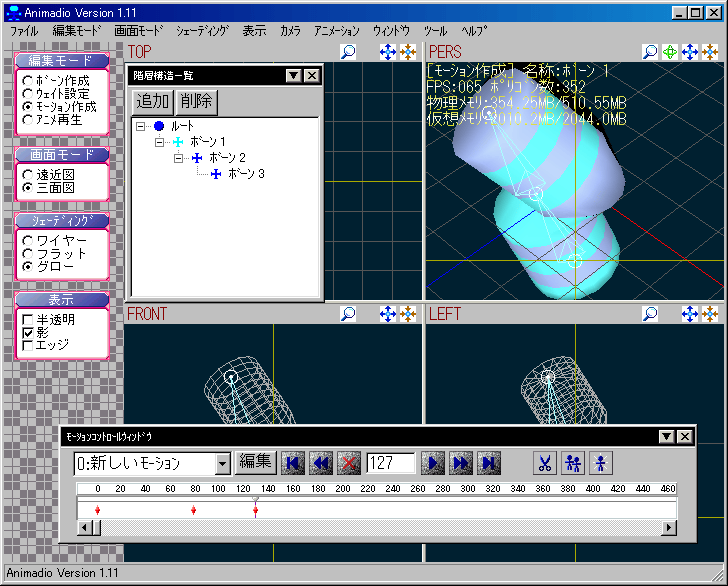This screenshot has height=586, width=728.
Task: Uncheck the 影 shadow checkbox
Action: pyautogui.click(x=28, y=332)
